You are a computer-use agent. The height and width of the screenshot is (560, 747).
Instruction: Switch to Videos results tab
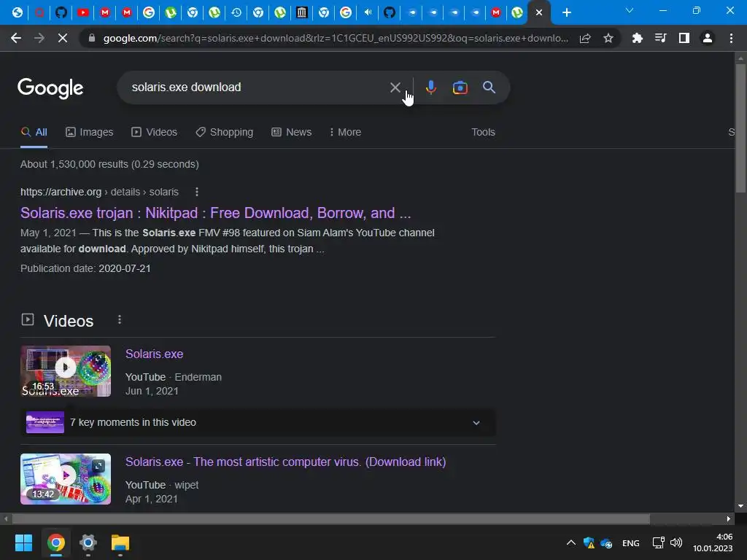[x=155, y=133]
